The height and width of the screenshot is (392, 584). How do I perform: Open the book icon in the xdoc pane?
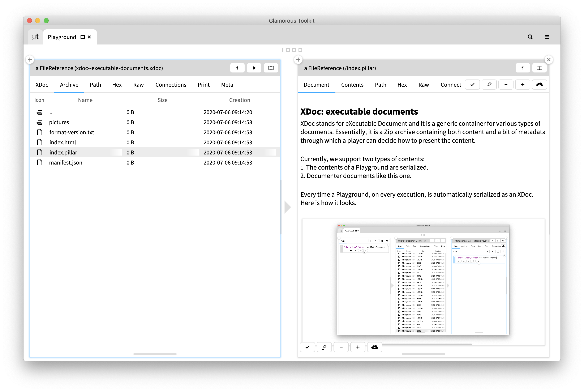point(271,68)
